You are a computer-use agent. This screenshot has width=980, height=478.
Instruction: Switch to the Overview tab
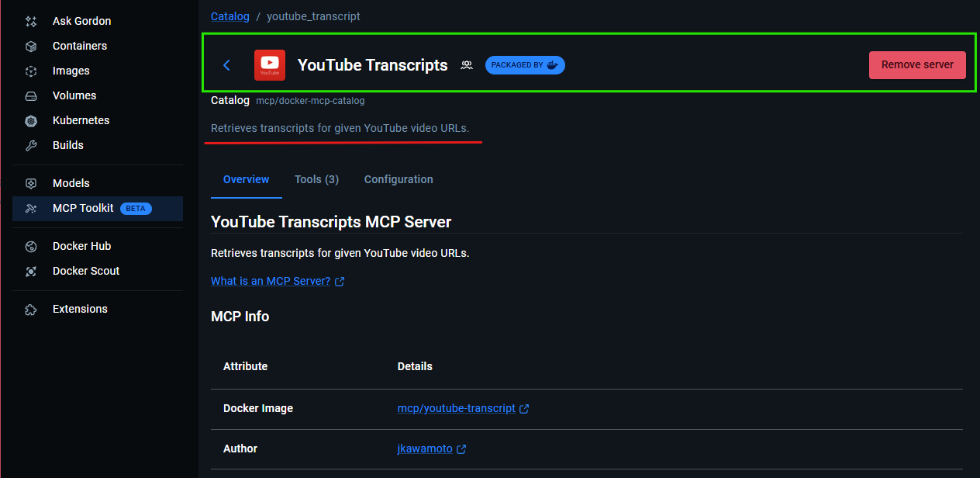click(247, 179)
